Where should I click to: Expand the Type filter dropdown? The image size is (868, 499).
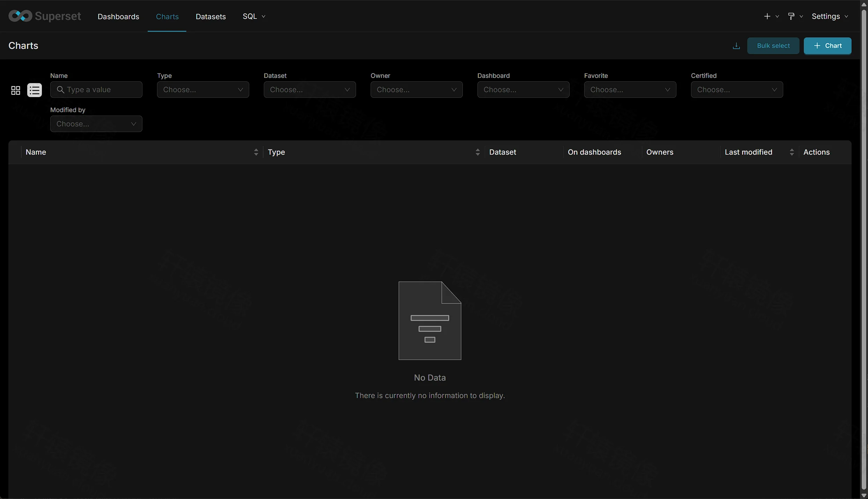(x=203, y=90)
